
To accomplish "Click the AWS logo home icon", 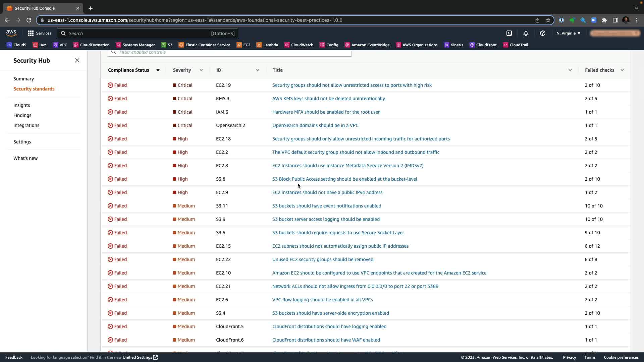I will 11,33.
